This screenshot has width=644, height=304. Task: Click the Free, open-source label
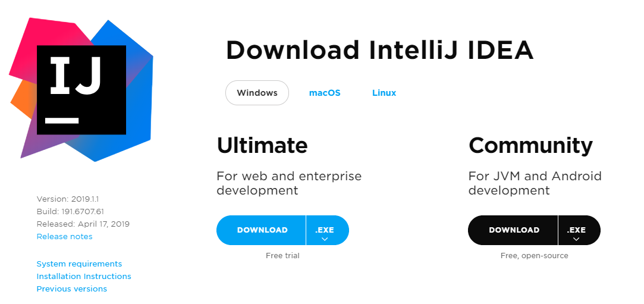pos(535,256)
